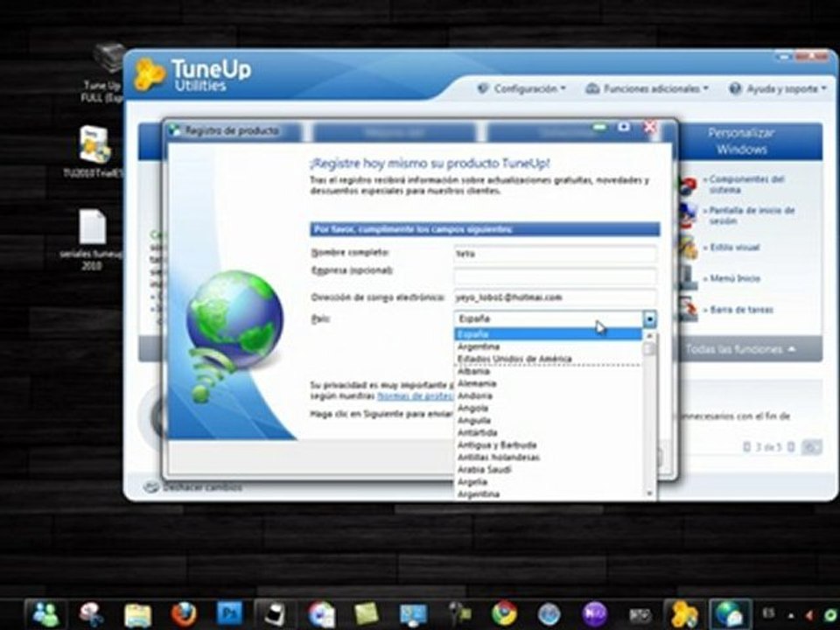Screen dimensions: 840x630
Task: Show hidden system tray icons
Action: click(x=791, y=615)
